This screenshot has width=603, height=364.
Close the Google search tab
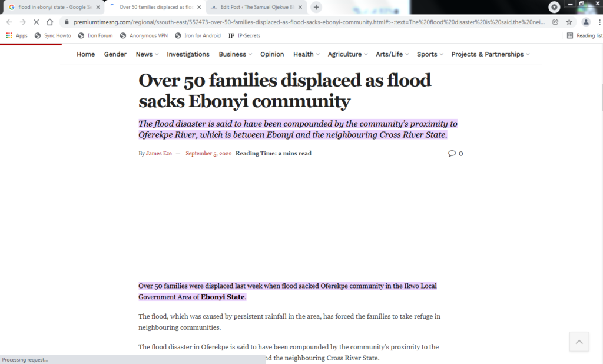point(98,7)
